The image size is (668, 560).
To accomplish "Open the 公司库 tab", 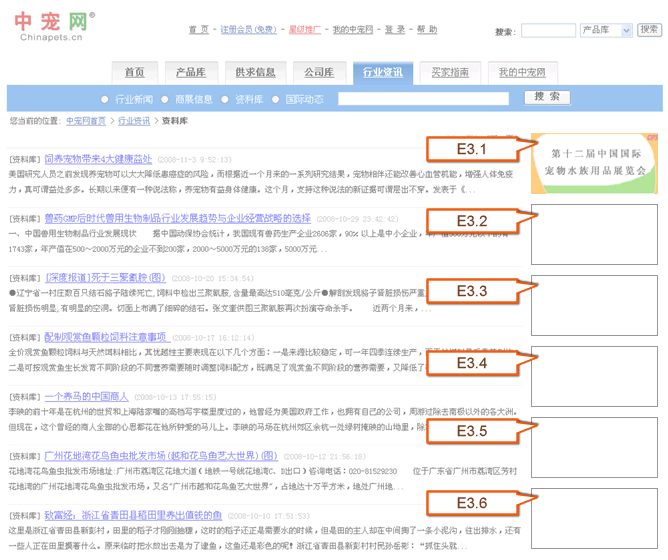I will click(319, 73).
